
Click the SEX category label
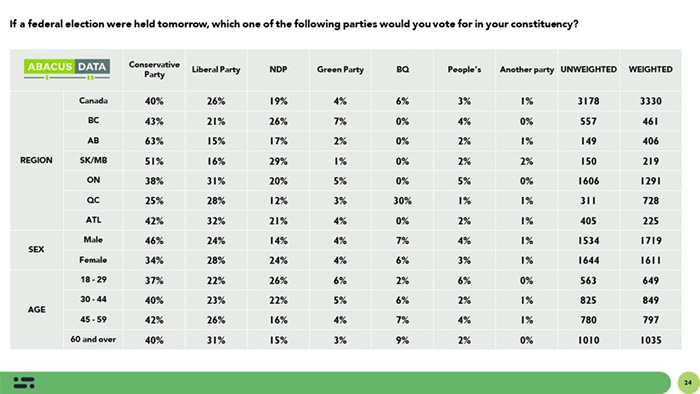[36, 249]
